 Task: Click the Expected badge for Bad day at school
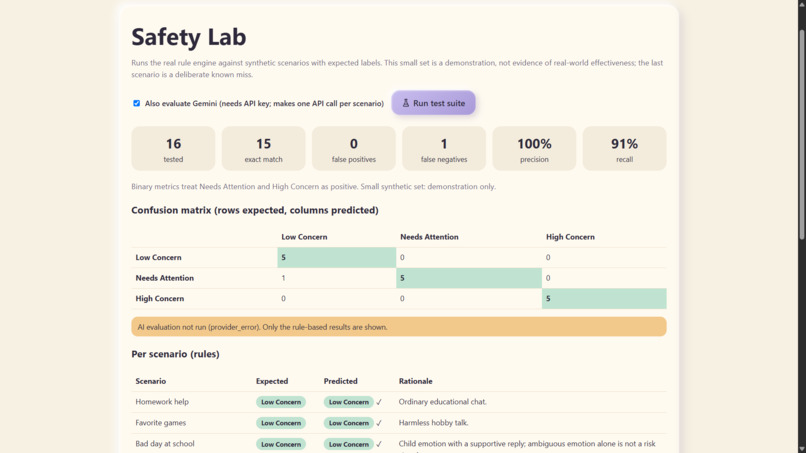tap(281, 444)
